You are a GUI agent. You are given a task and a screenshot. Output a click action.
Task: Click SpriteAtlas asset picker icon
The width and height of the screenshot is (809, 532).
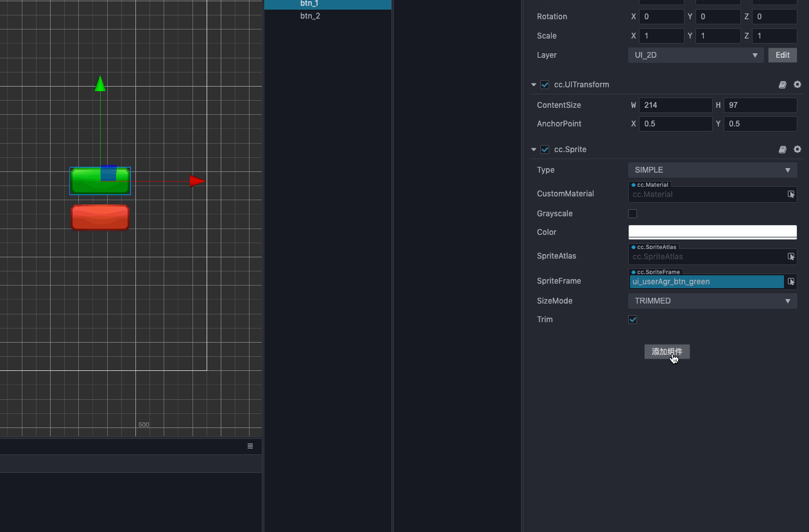(x=791, y=256)
